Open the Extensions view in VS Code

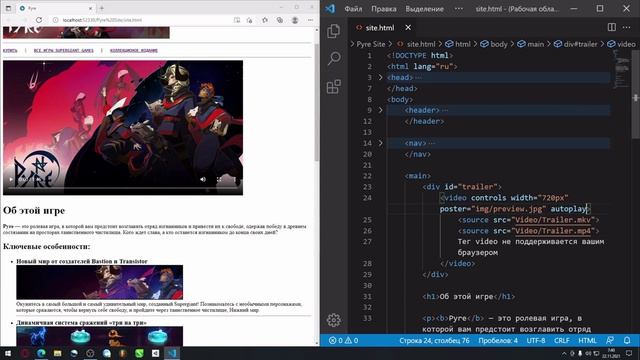333,87
